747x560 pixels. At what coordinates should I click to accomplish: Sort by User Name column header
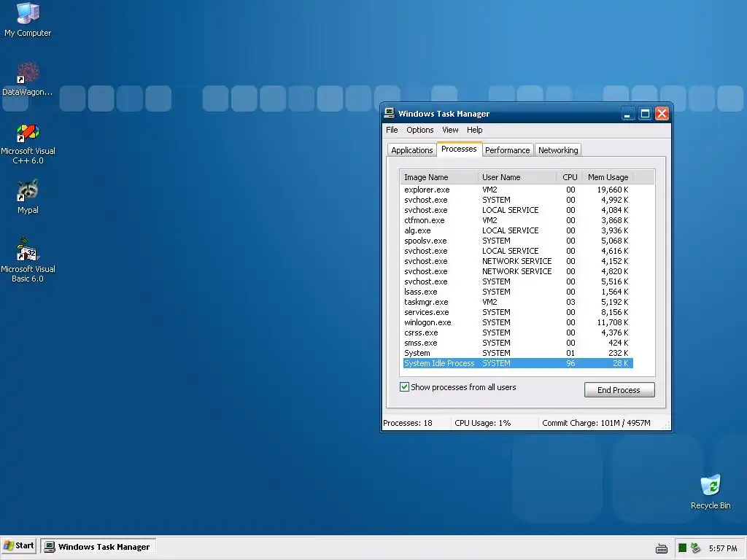(x=517, y=177)
